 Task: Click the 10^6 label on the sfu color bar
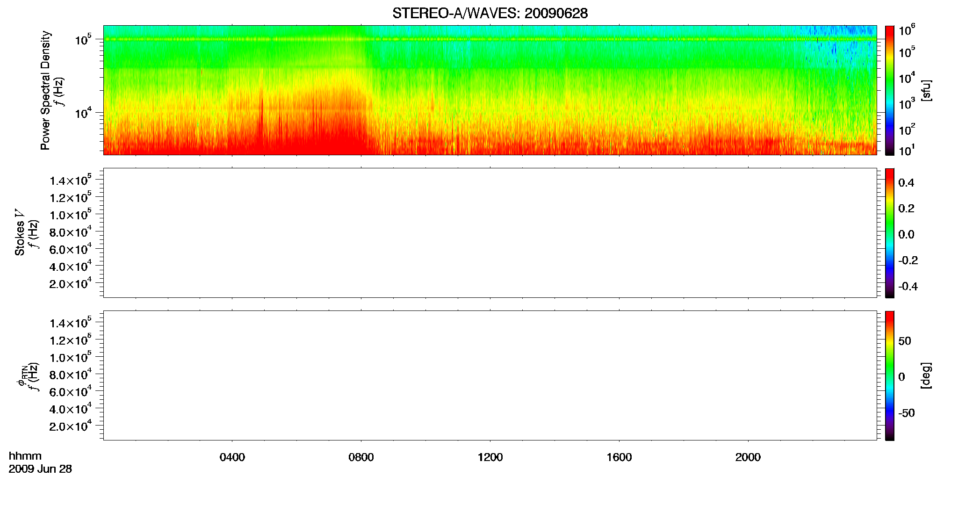907,31
